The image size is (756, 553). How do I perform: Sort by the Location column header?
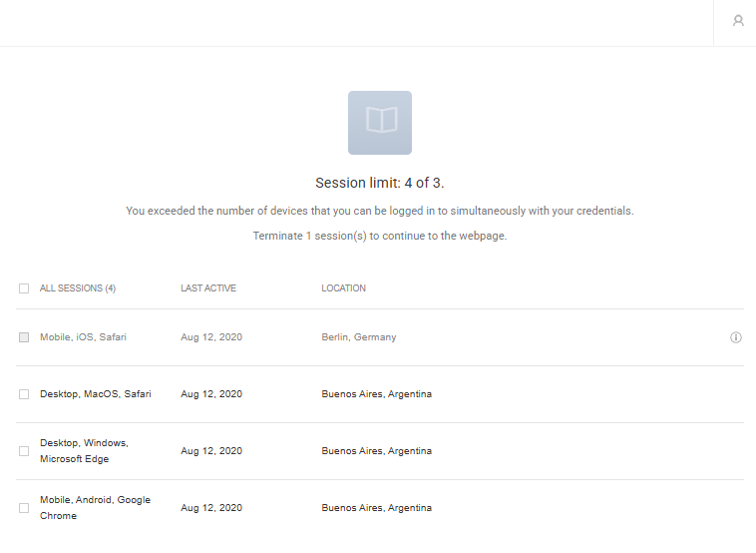[x=343, y=288]
